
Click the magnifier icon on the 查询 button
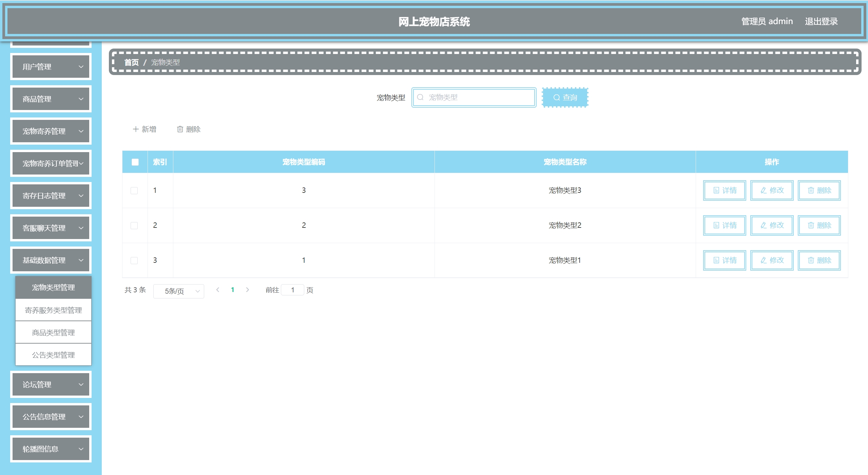tap(556, 97)
